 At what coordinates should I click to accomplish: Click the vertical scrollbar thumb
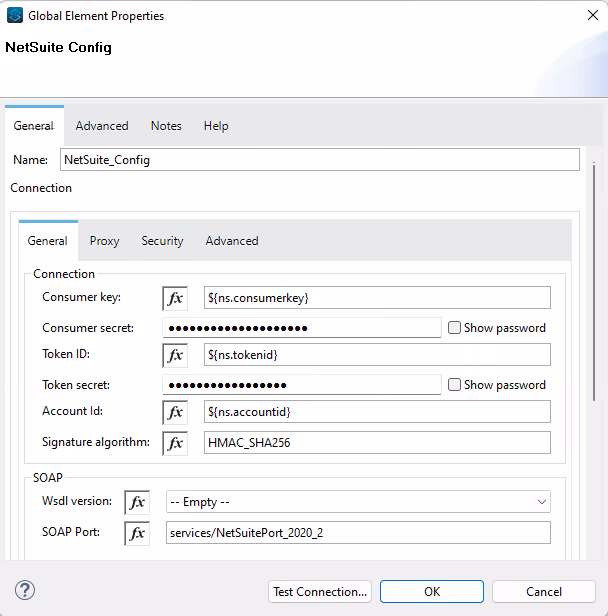[x=594, y=282]
